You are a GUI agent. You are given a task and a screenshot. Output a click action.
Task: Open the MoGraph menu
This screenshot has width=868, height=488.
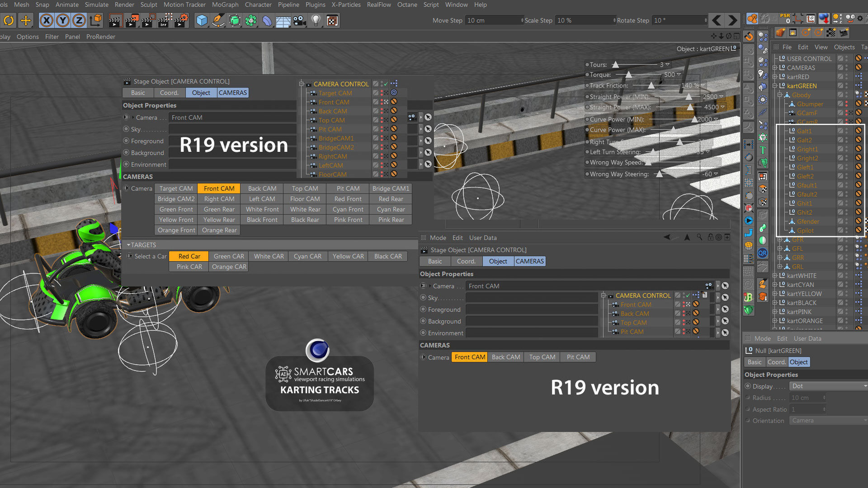point(225,5)
